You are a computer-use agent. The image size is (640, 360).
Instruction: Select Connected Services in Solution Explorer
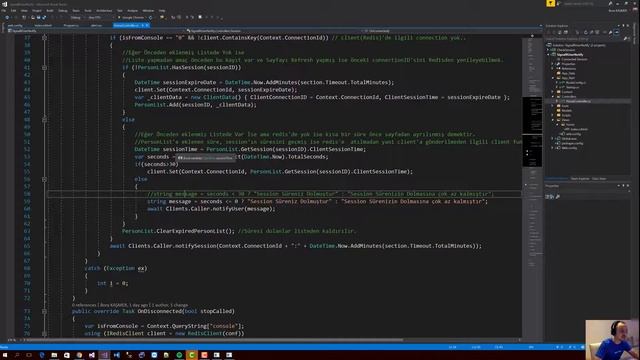(x=574, y=59)
